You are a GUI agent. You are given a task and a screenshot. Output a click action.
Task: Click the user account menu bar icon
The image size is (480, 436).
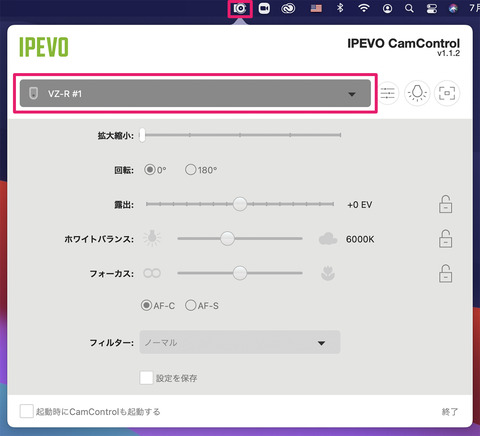pyautogui.click(x=387, y=9)
